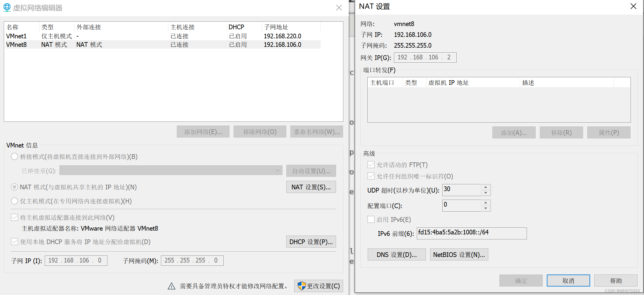
Task: Click 属性(P) port forwarding button
Action: 609,133
